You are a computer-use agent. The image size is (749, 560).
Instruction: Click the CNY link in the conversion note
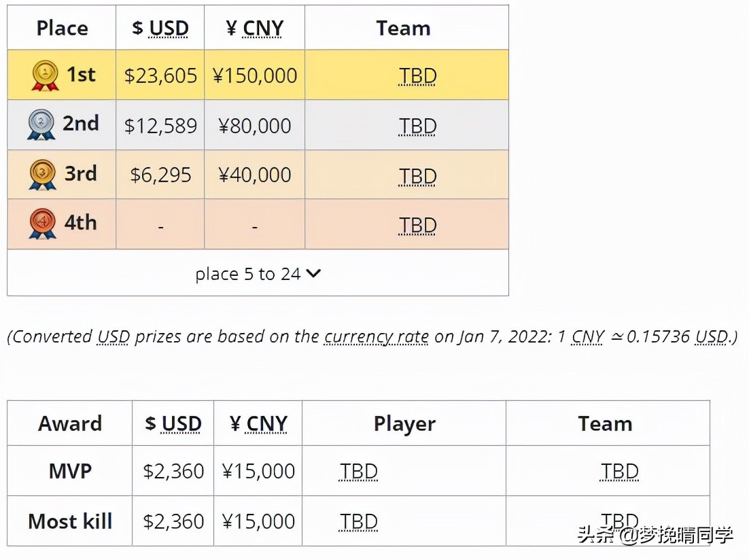pos(588,337)
